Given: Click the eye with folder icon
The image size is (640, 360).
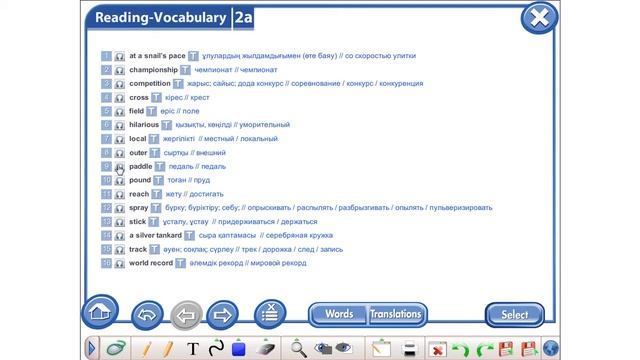Looking at the screenshot, I should coord(323,349).
